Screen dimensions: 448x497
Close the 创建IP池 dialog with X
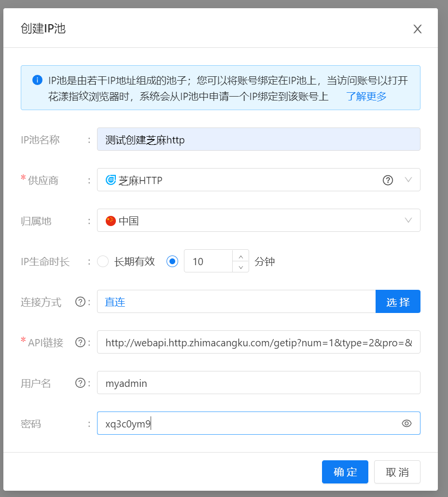(417, 29)
